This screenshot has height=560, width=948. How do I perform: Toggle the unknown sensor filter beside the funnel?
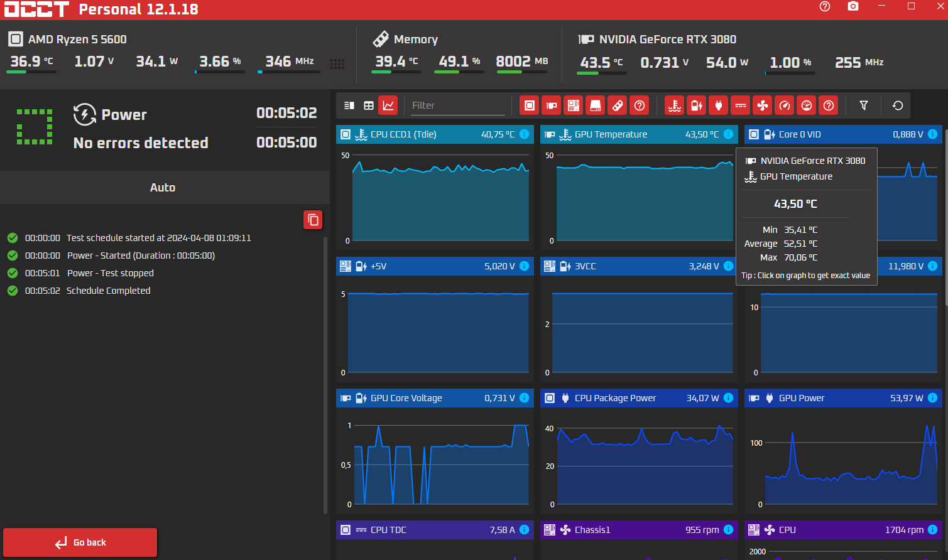829,105
